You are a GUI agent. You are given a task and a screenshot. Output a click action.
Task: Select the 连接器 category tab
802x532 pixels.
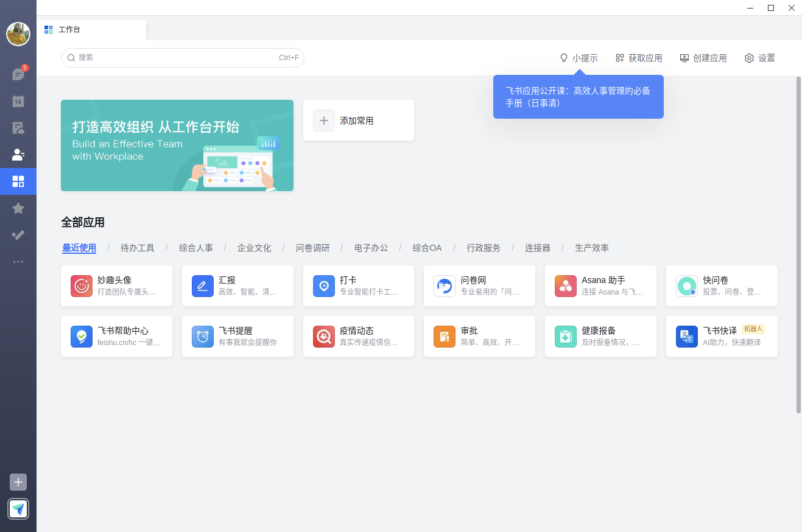538,248
